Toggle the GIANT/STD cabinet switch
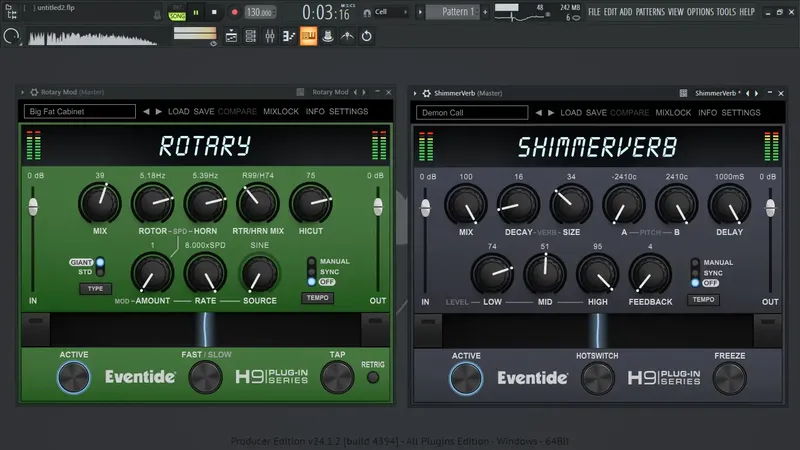 coord(100,267)
